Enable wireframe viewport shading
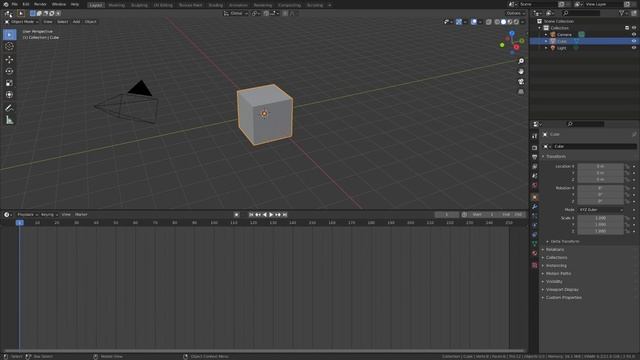640x360 pixels. tap(497, 22)
